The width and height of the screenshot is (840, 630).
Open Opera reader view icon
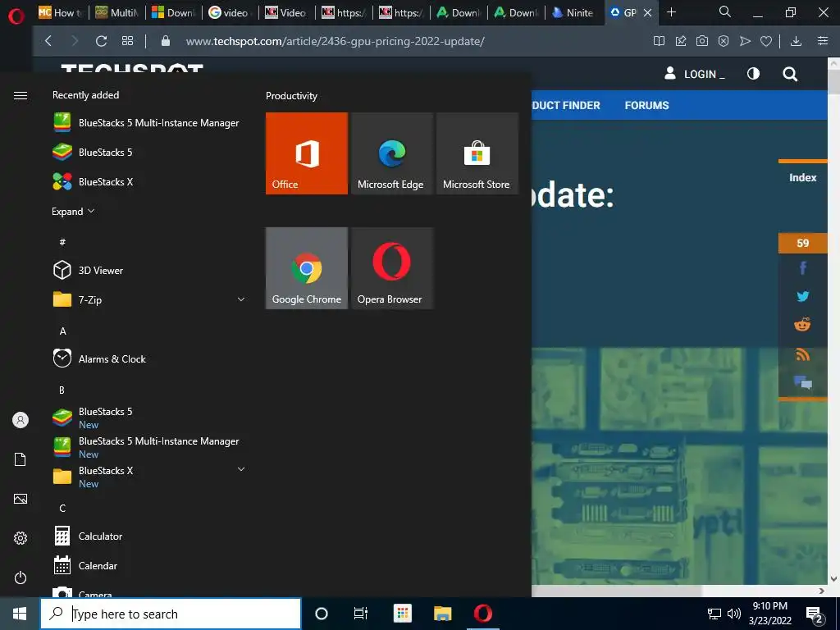pos(659,41)
